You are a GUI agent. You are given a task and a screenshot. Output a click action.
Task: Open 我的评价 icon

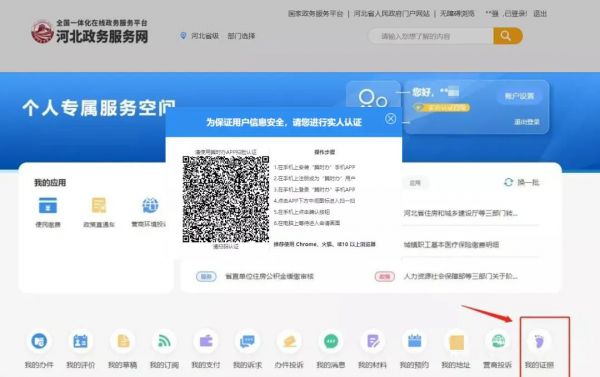click(x=80, y=341)
